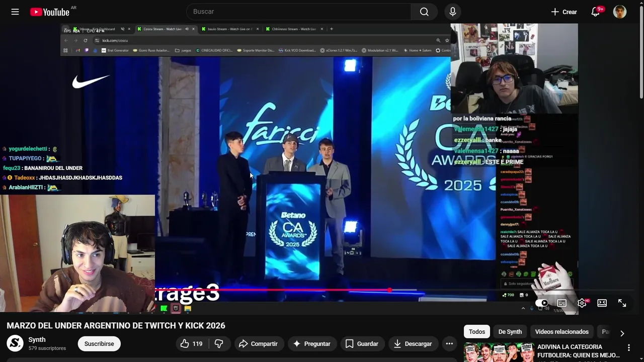Open the YouTube guide hamburger menu
Screen dimensions: 644x362
point(15,12)
